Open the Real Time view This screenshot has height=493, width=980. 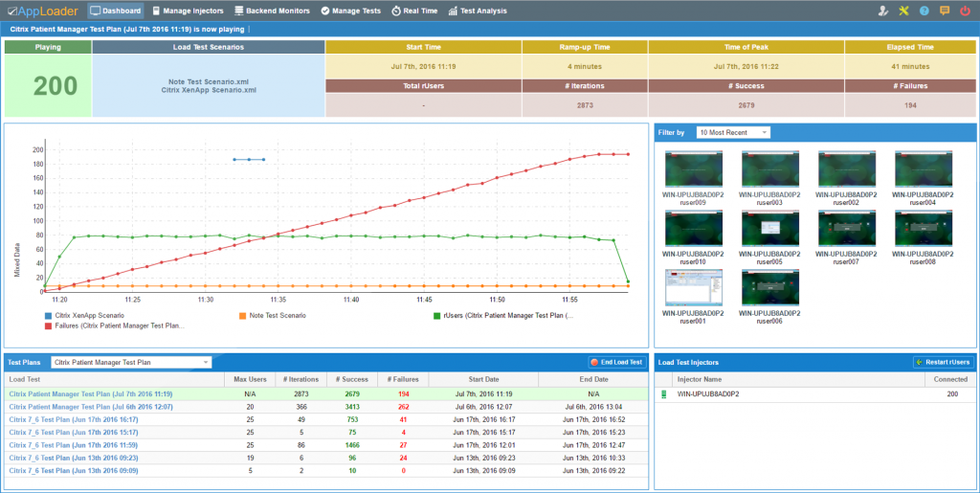tap(415, 11)
